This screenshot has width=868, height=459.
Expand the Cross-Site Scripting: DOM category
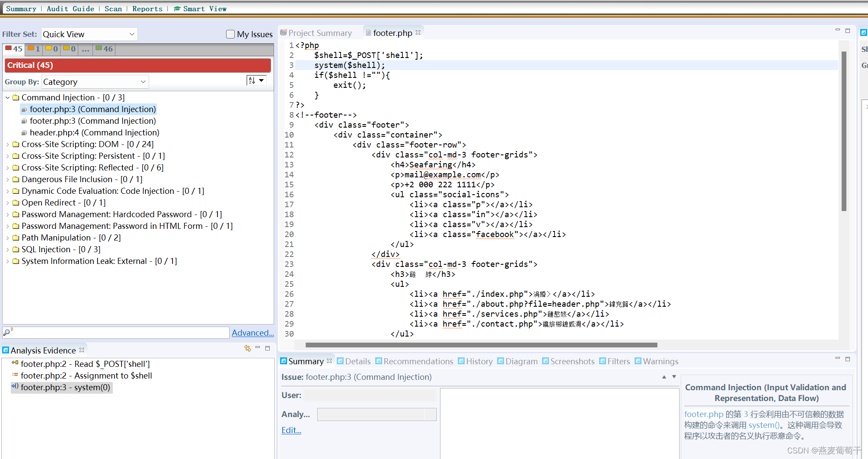(7, 144)
